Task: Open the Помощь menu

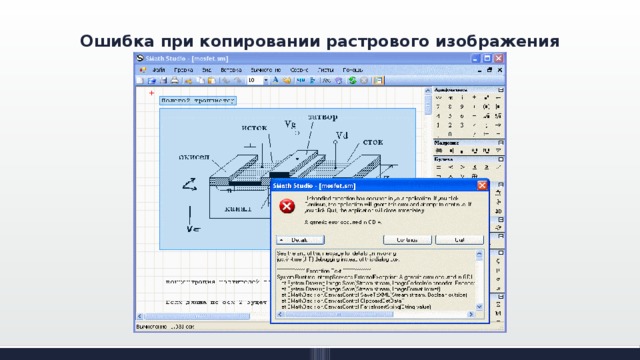Action: click(353, 70)
